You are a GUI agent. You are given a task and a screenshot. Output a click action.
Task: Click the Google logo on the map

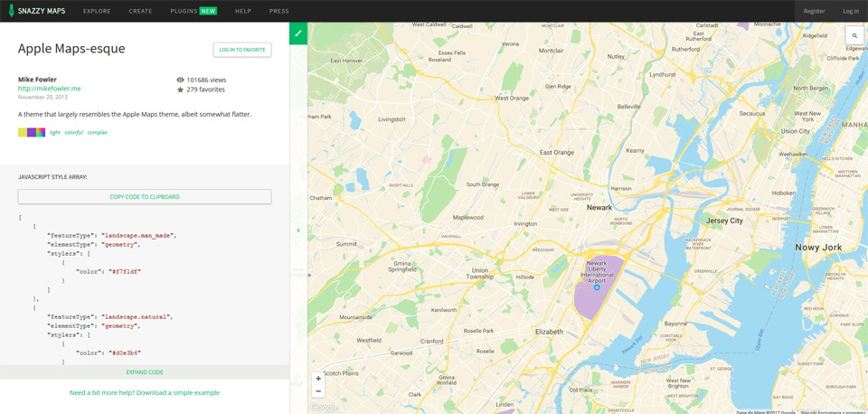pyautogui.click(x=324, y=408)
